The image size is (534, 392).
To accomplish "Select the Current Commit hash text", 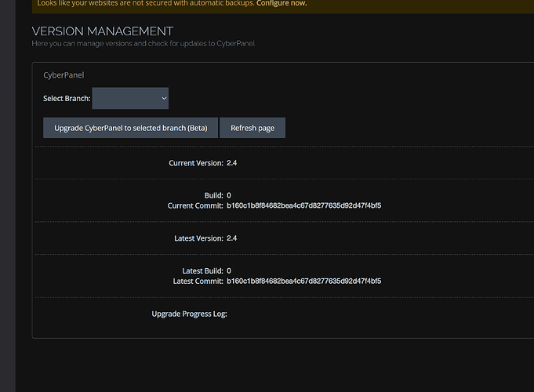I will click(303, 205).
